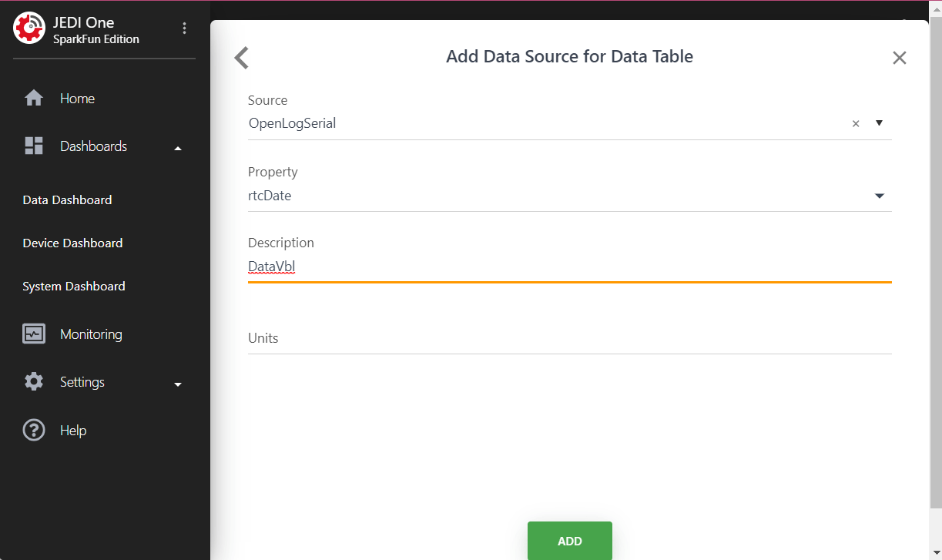
Task: Collapse the Dashboards menu section
Action: click(178, 148)
